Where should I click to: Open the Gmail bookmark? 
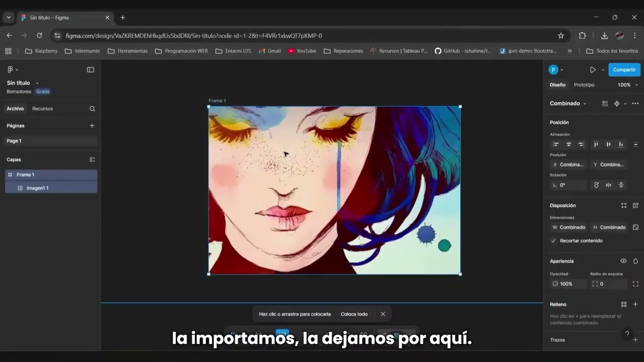pos(270,51)
